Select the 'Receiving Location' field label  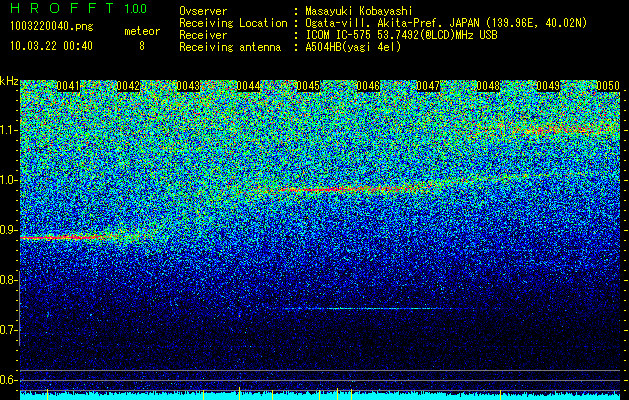pyautogui.click(x=233, y=23)
